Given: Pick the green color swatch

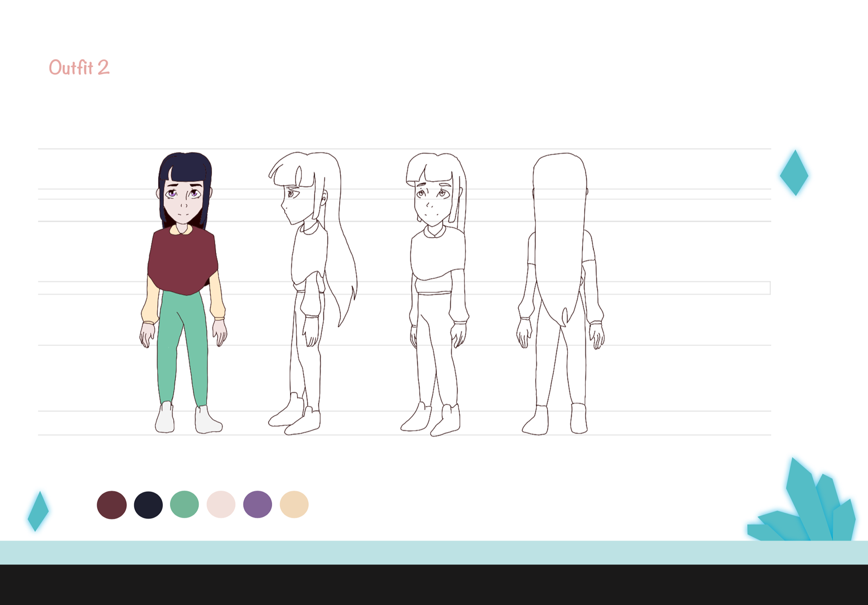Looking at the screenshot, I should point(184,504).
